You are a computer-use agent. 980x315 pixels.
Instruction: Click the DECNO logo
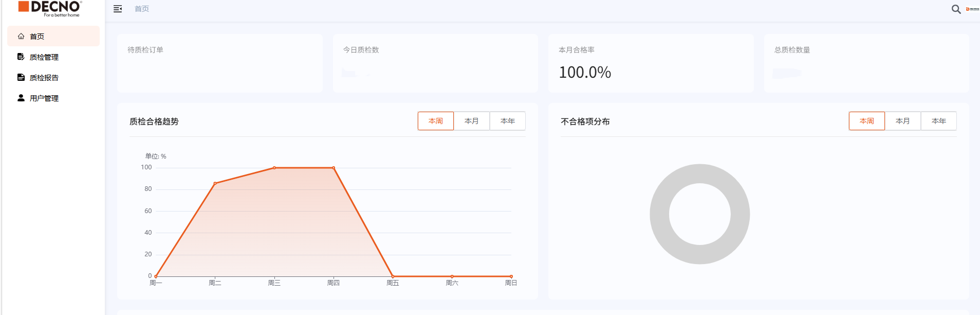[x=50, y=8]
